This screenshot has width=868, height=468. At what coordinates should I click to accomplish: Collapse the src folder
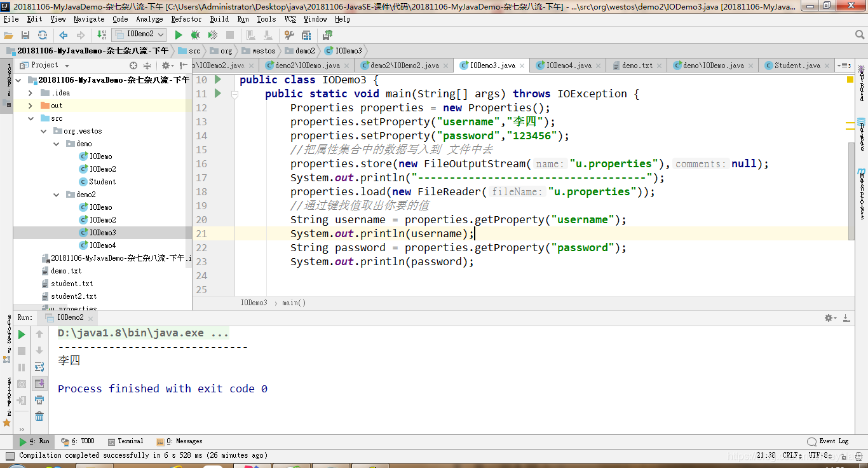[x=31, y=118]
